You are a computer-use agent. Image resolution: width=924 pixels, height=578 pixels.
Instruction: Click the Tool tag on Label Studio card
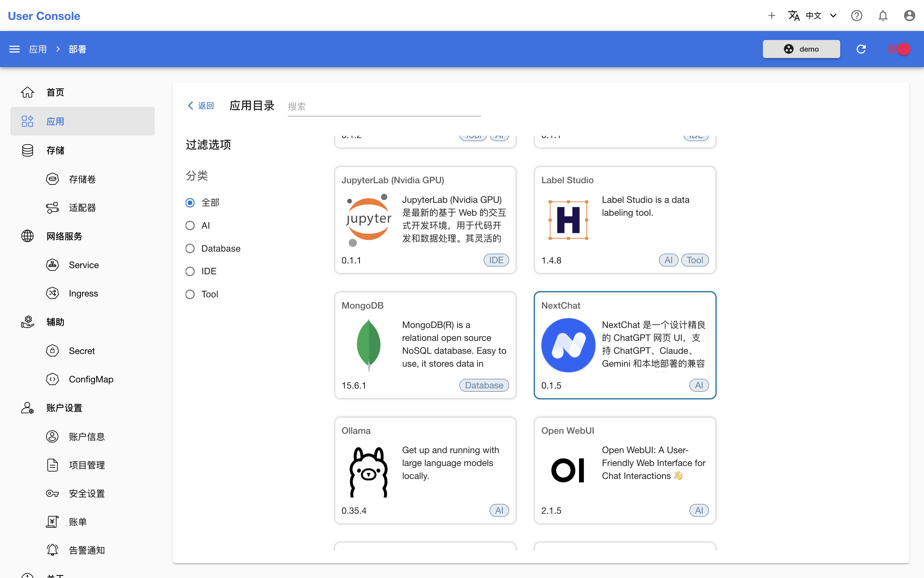pyautogui.click(x=695, y=260)
